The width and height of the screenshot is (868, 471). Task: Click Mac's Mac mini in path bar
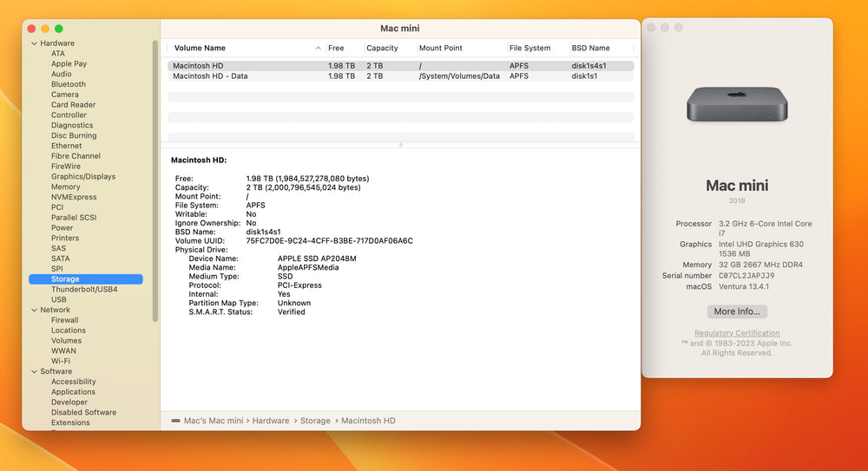[214, 421]
